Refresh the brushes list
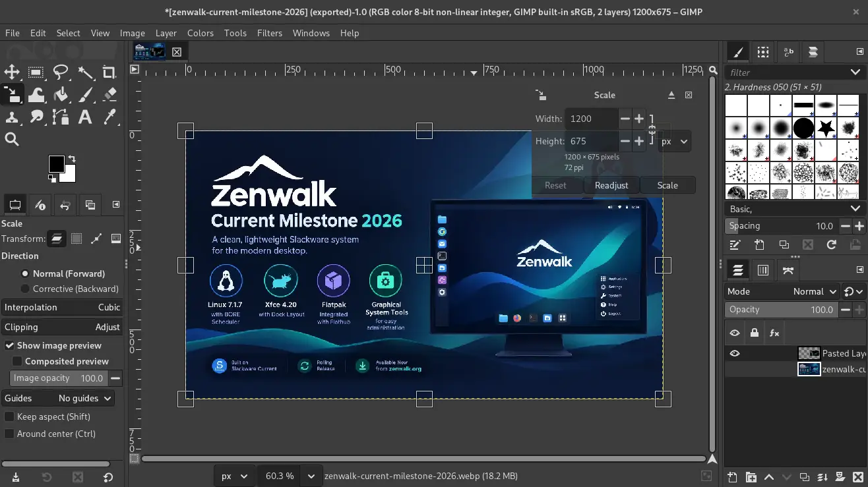This screenshot has height=487, width=868. [x=832, y=244]
